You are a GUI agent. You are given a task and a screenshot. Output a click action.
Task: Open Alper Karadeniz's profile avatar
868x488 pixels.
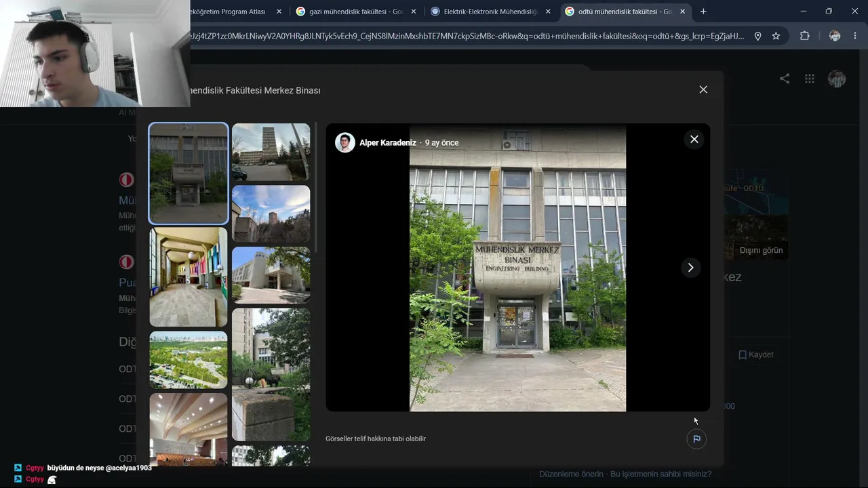[x=345, y=142]
